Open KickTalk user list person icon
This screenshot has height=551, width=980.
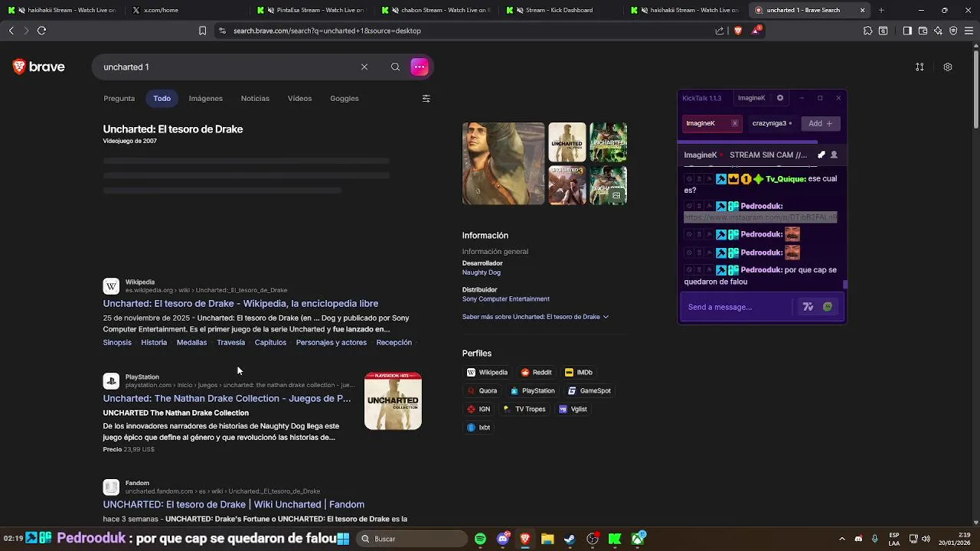pos(834,155)
